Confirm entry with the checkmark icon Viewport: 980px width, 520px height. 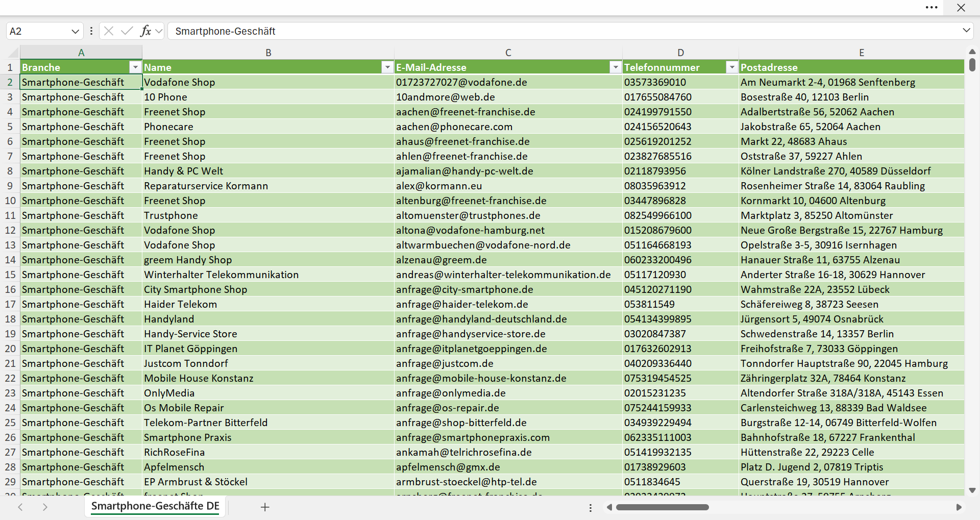127,31
